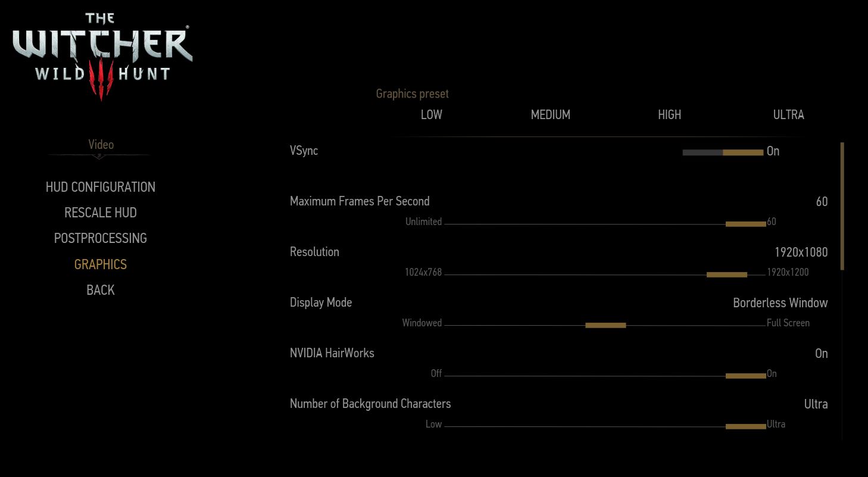
Task: Select the Graphics menu item
Action: 101,264
